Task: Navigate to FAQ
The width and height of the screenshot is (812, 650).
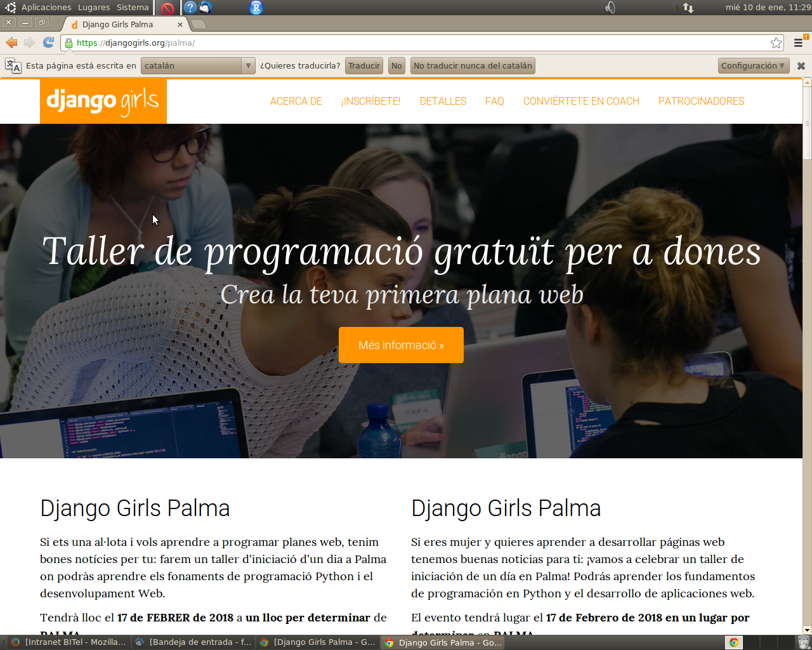Action: 494,101
